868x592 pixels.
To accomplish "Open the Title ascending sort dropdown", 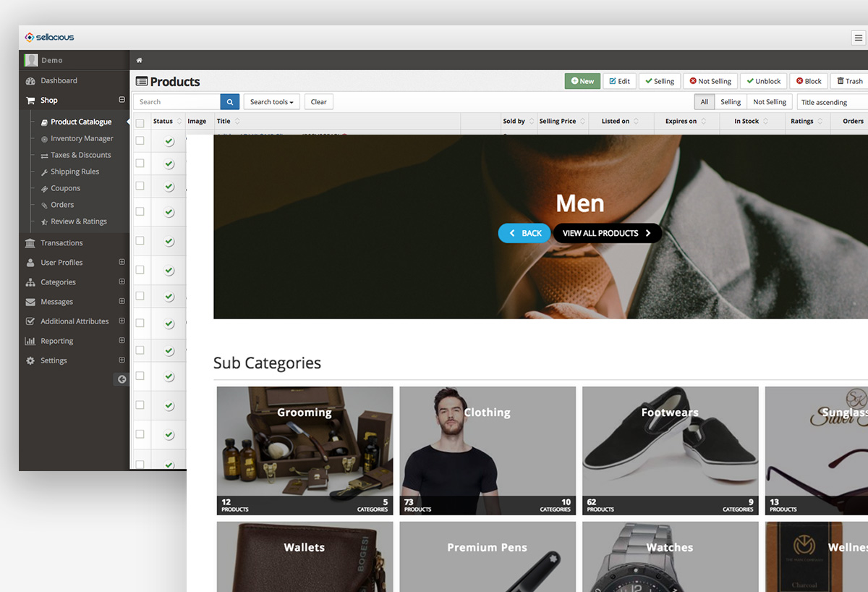I will pos(833,102).
